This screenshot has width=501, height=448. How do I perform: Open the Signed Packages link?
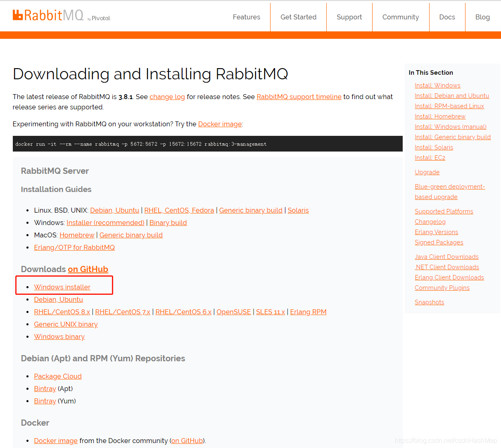click(x=439, y=242)
